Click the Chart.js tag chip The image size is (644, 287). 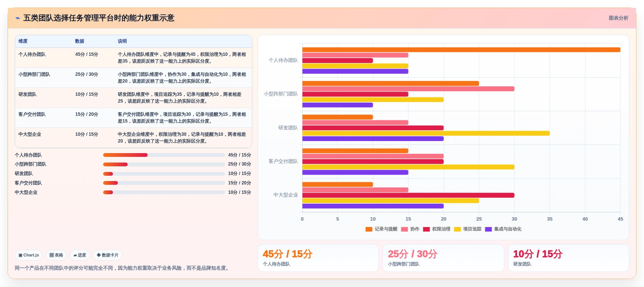[29, 255]
